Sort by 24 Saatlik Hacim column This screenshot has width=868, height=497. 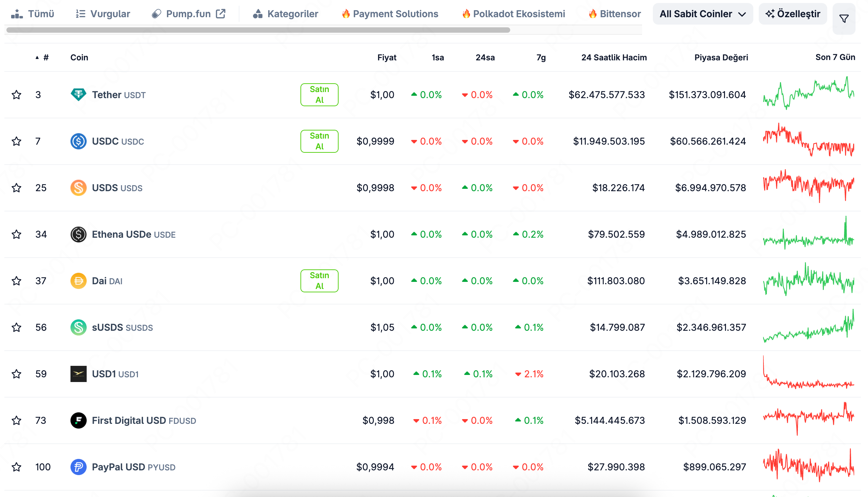[x=614, y=57]
